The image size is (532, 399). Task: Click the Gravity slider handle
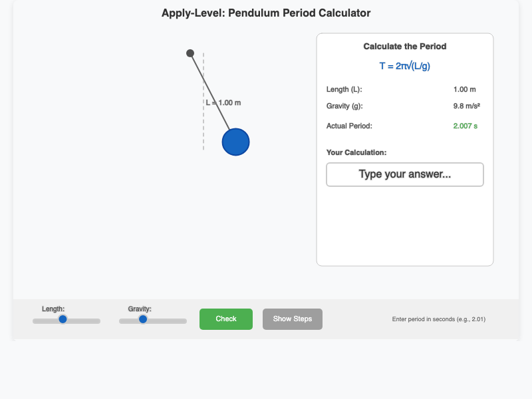pos(142,320)
